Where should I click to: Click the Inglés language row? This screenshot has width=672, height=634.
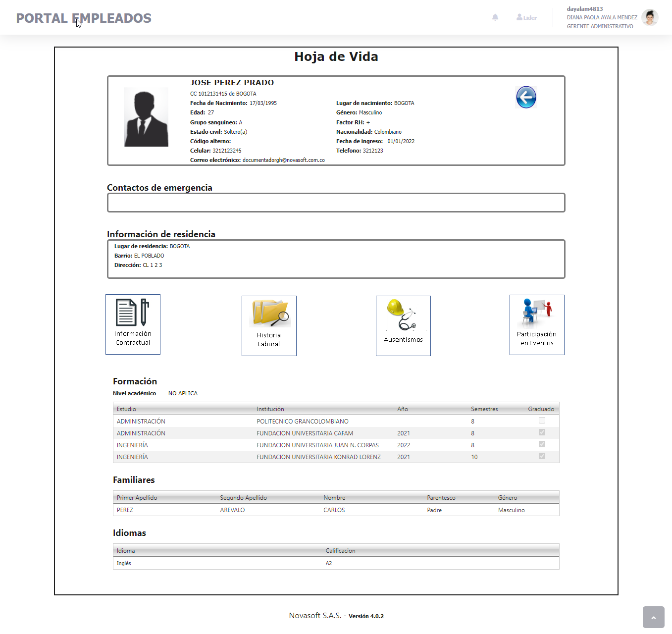(336, 563)
